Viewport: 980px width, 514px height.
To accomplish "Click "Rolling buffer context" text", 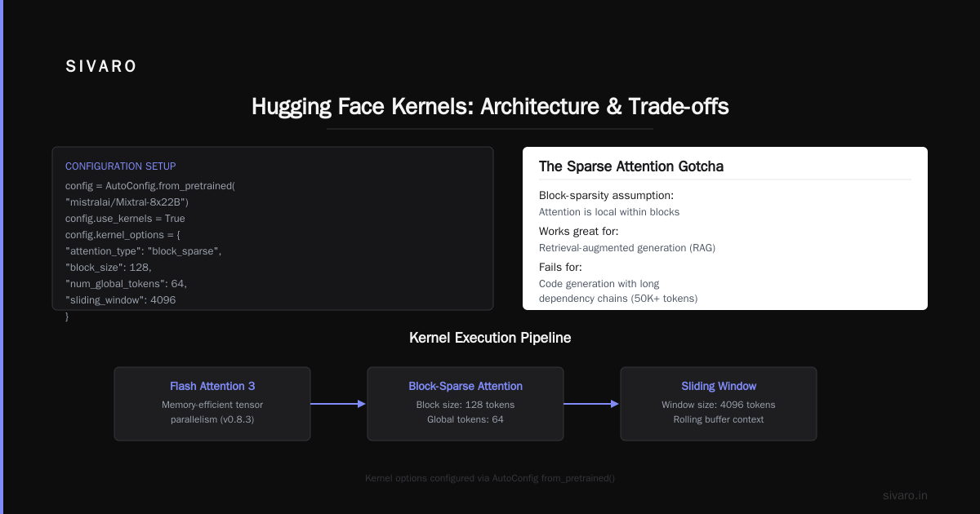I will click(719, 419).
